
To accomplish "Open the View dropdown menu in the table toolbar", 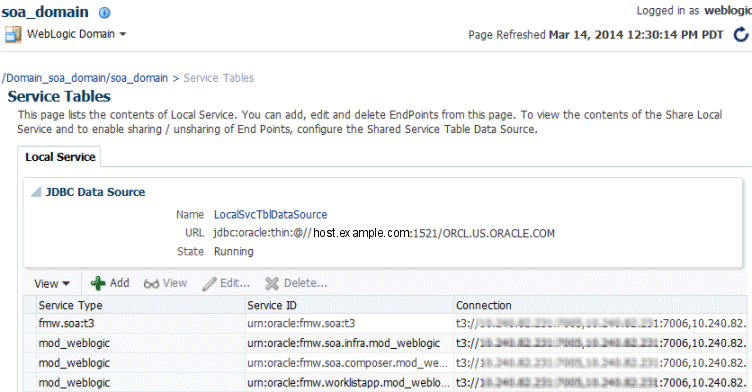I will click(x=52, y=284).
